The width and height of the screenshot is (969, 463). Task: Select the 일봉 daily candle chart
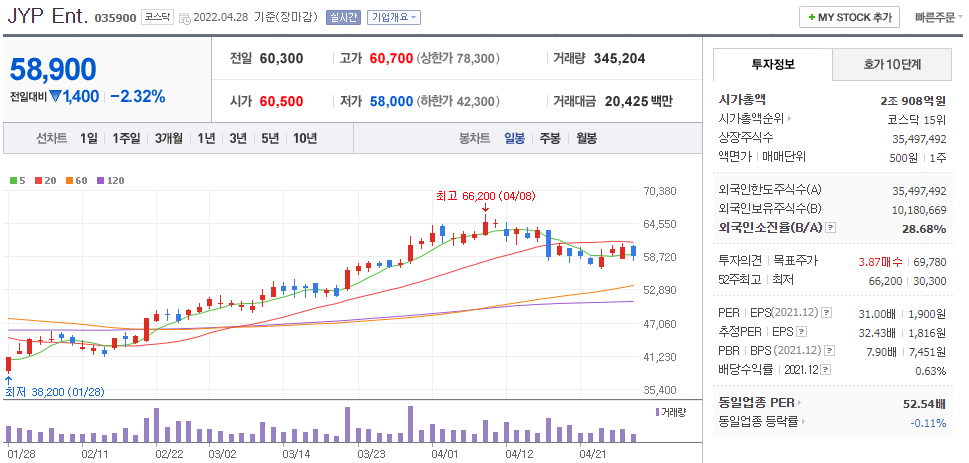514,138
